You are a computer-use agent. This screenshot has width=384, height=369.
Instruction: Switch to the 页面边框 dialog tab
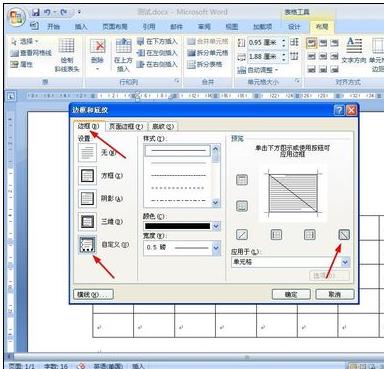(126, 126)
